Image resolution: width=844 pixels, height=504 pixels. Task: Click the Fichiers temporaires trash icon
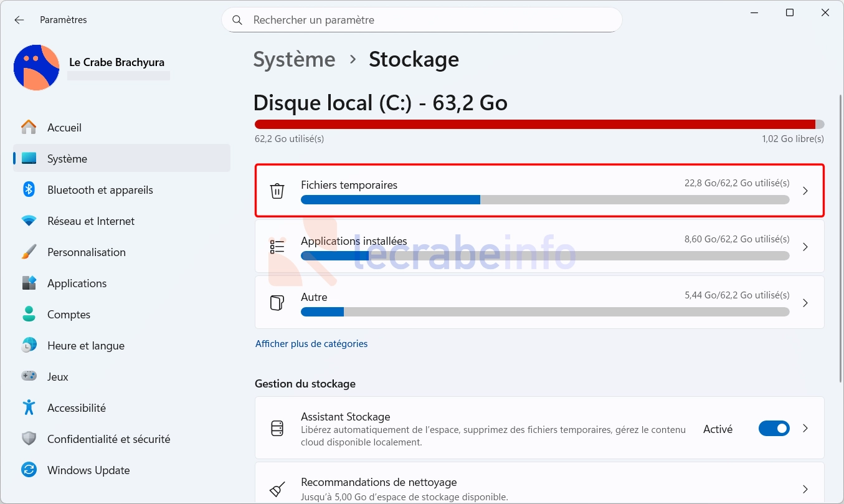pyautogui.click(x=277, y=191)
